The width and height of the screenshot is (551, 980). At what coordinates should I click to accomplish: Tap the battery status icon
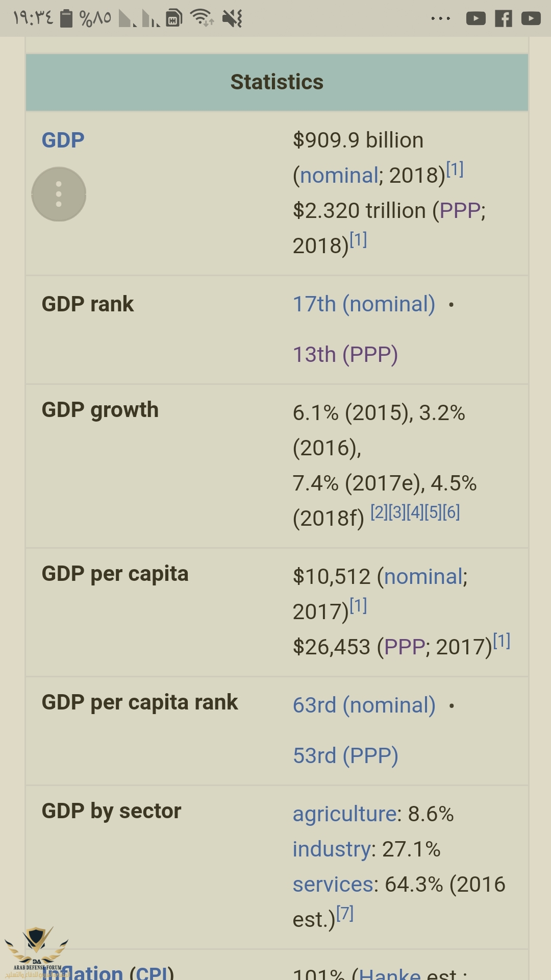click(x=66, y=19)
